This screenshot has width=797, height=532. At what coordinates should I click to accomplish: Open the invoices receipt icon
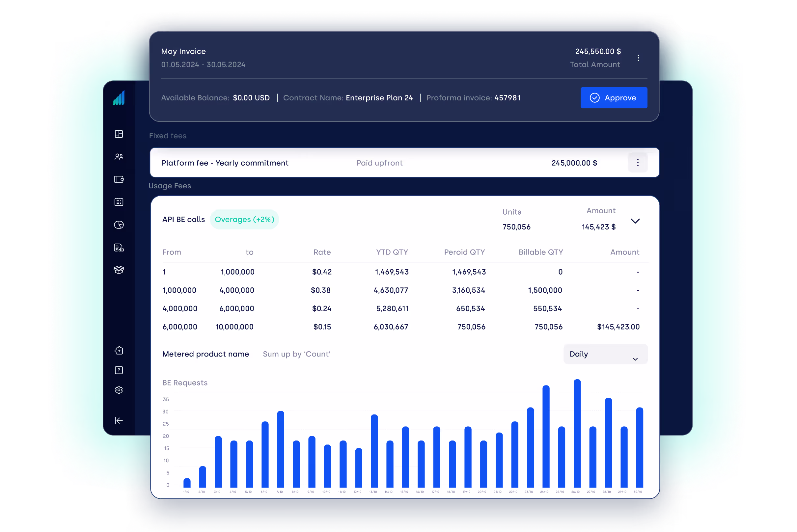[x=119, y=202]
